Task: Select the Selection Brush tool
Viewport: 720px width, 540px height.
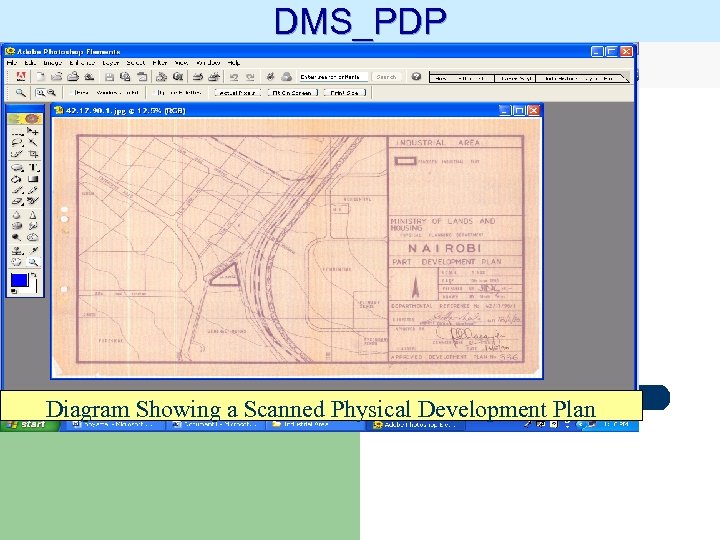Action: (17, 154)
